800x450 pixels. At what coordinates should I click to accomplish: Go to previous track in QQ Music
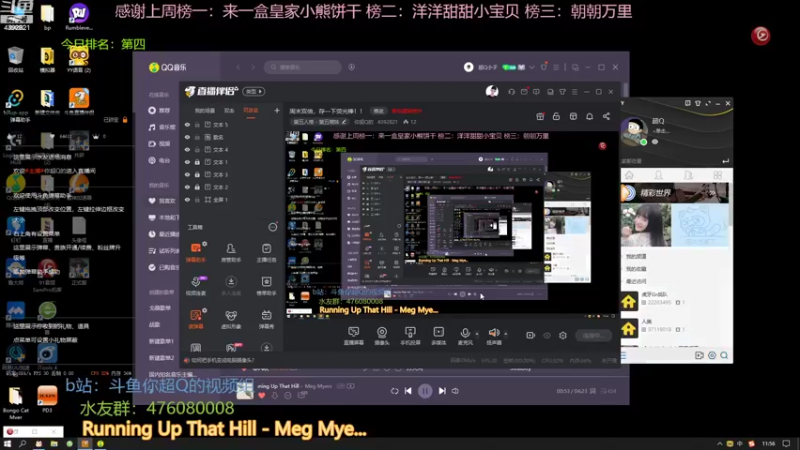point(408,391)
